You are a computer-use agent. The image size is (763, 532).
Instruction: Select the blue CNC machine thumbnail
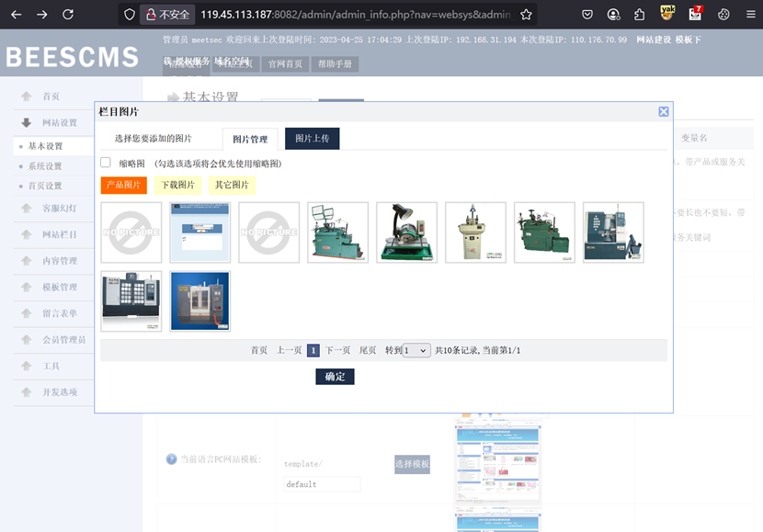(199, 301)
